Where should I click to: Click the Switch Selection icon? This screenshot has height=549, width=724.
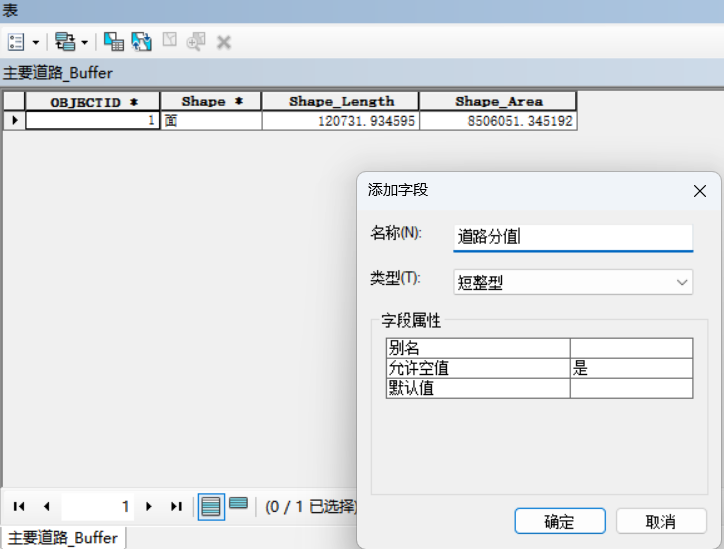pos(141,42)
